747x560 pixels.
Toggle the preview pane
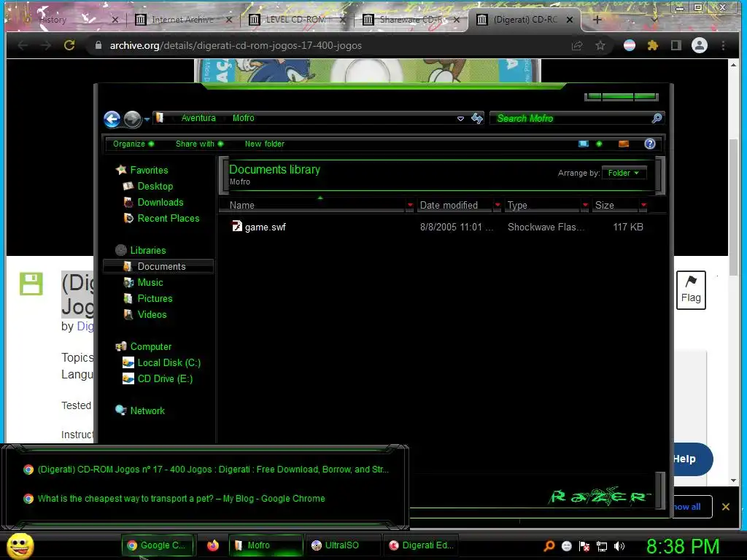tap(623, 144)
